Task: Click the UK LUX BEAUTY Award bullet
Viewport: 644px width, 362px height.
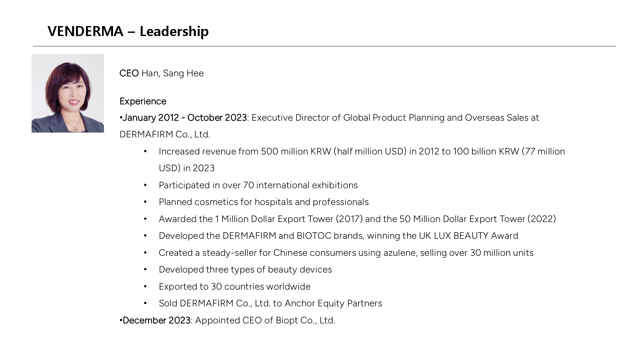Action: 338,236
